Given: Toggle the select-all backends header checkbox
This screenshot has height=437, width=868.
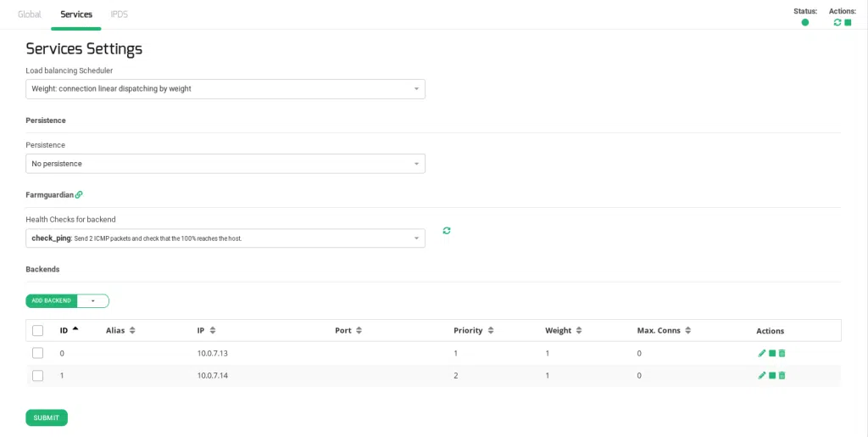Looking at the screenshot, I should [37, 330].
